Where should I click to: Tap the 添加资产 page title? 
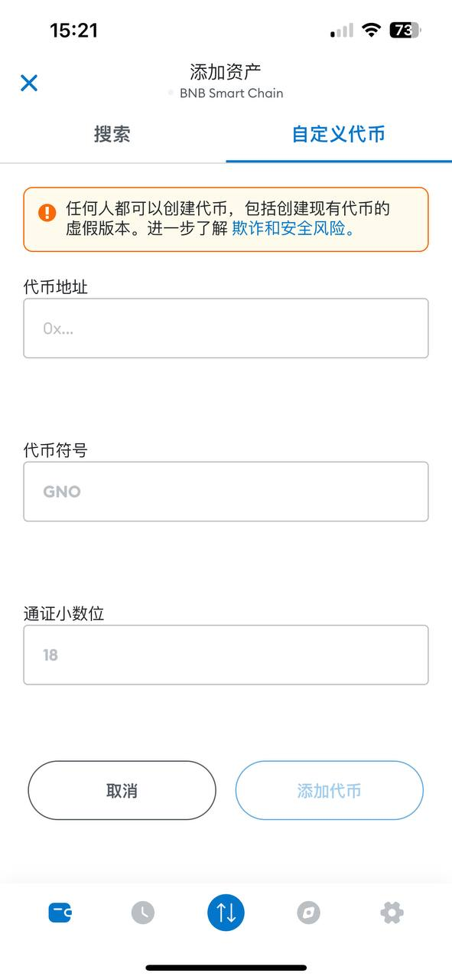226,72
